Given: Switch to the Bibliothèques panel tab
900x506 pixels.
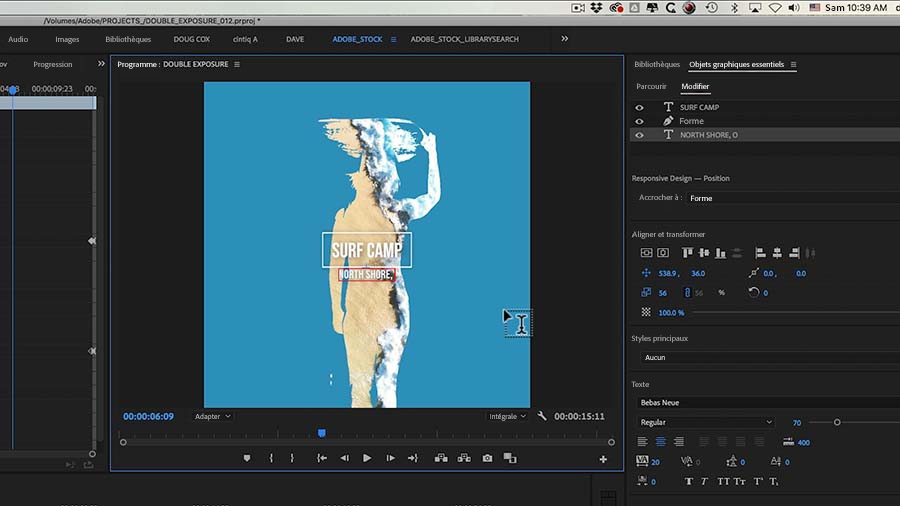Looking at the screenshot, I should pyautogui.click(x=656, y=65).
